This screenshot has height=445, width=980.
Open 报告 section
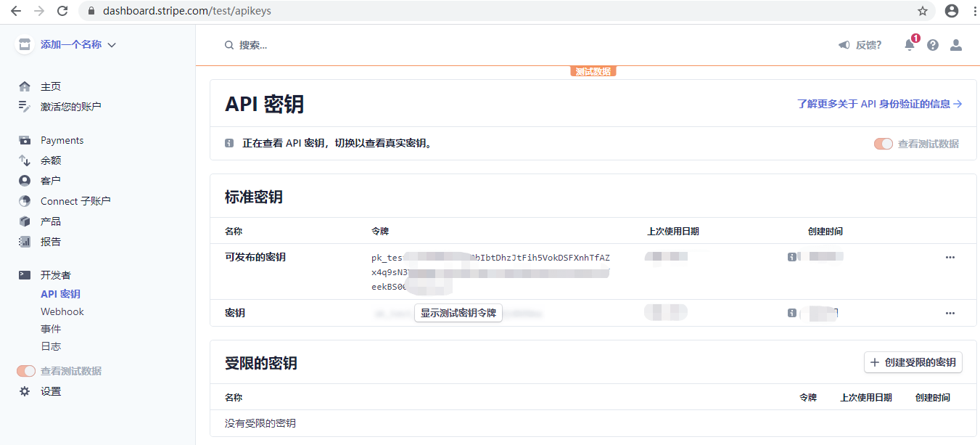(51, 242)
